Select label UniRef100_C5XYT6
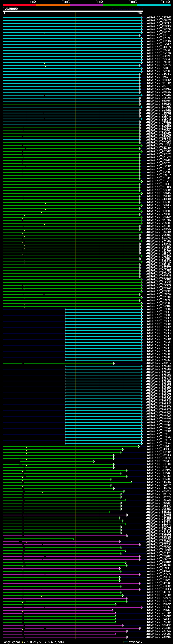 click(158, 77)
